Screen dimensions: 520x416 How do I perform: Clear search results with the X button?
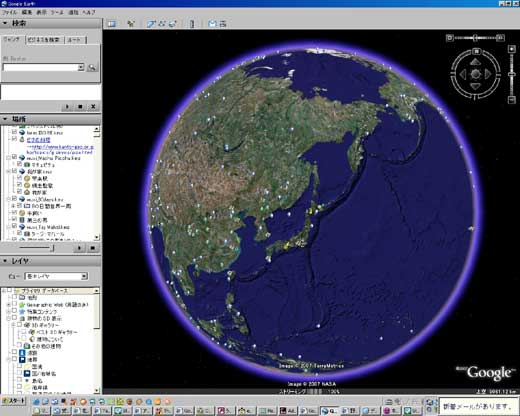point(93,107)
